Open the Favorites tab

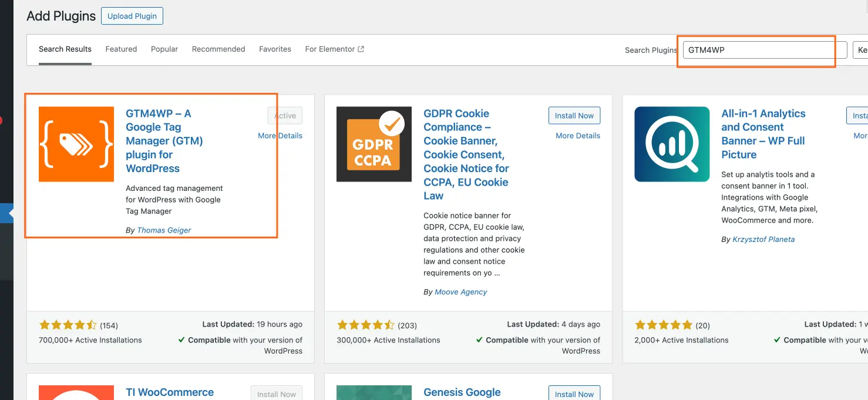(275, 49)
